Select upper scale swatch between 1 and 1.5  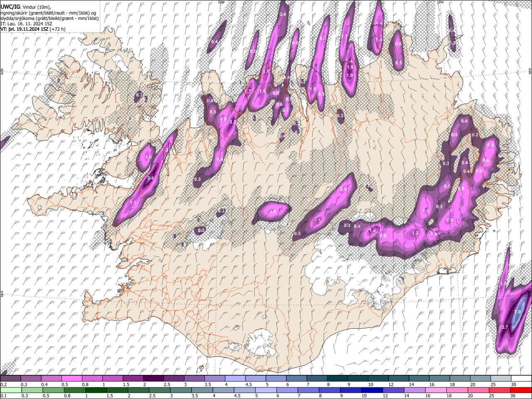coord(113,379)
